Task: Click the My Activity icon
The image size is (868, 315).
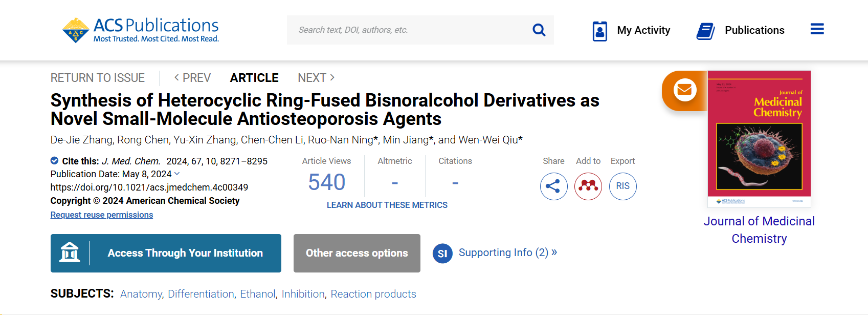Action: click(599, 31)
